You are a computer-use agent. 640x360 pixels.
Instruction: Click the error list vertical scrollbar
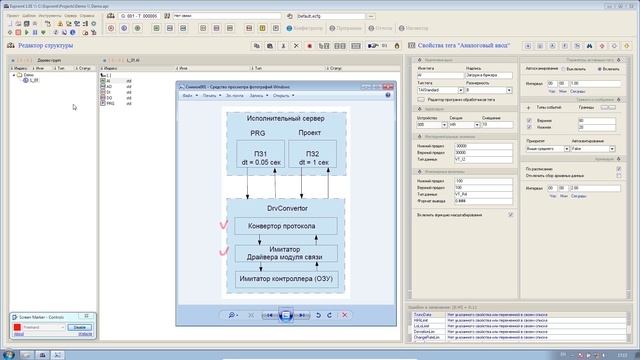point(629,327)
